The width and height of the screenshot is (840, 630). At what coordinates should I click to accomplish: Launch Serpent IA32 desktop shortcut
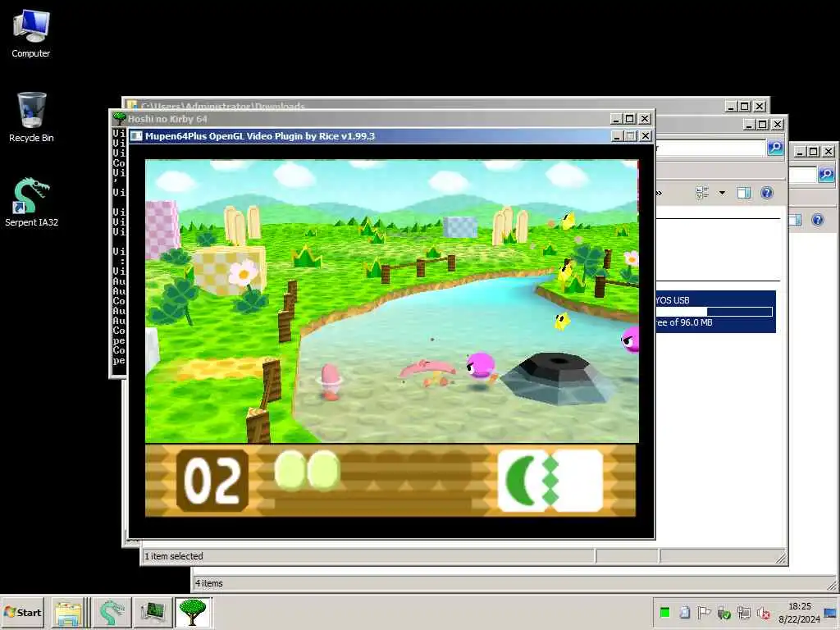(x=31, y=202)
